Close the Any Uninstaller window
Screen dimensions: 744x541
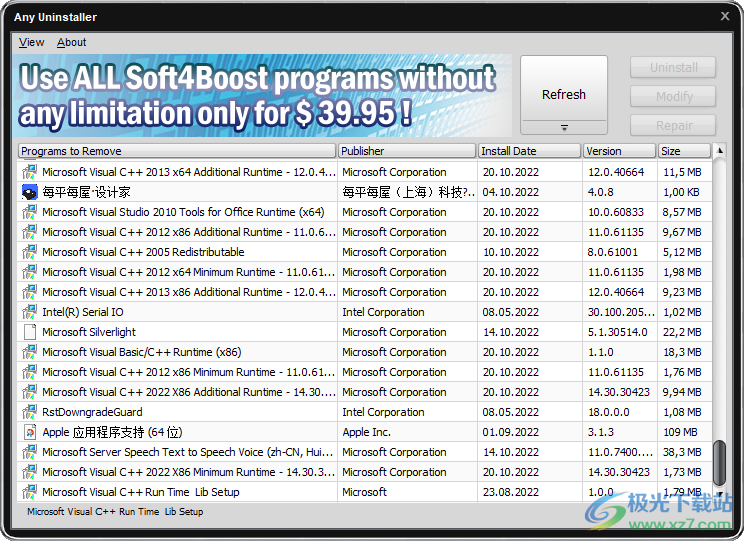[725, 16]
